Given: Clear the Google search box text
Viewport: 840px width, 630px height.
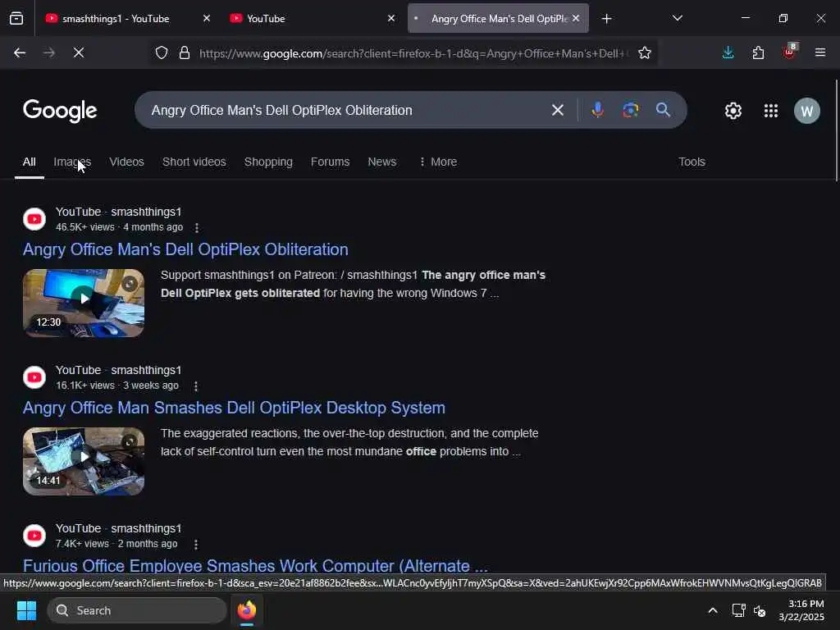Looking at the screenshot, I should (x=558, y=110).
